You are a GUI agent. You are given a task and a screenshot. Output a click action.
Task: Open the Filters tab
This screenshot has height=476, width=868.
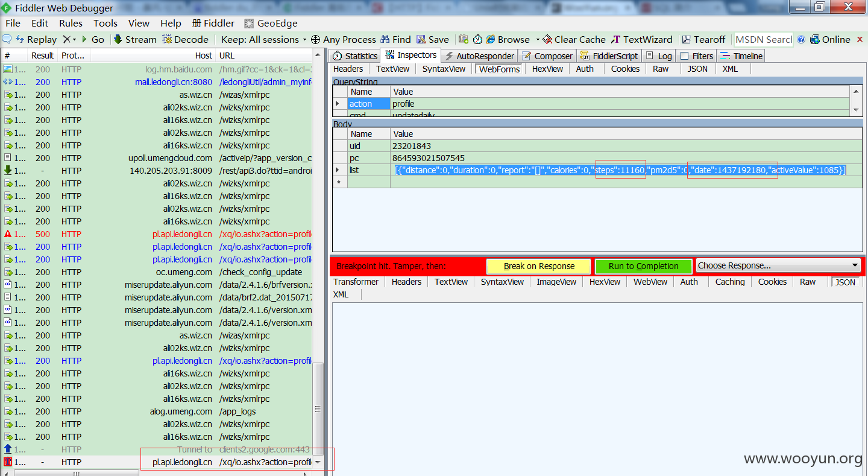point(696,56)
